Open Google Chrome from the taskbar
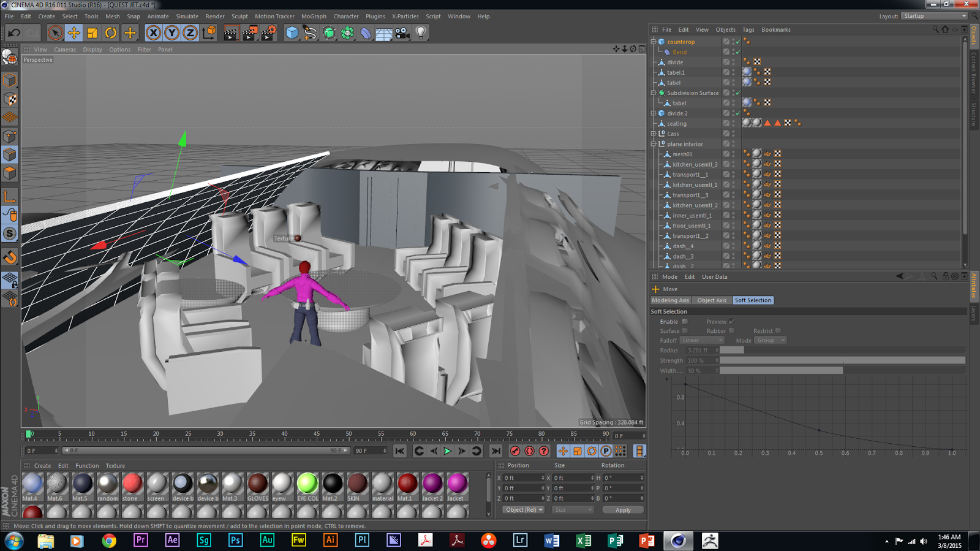This screenshot has height=551, width=980. pyautogui.click(x=109, y=541)
